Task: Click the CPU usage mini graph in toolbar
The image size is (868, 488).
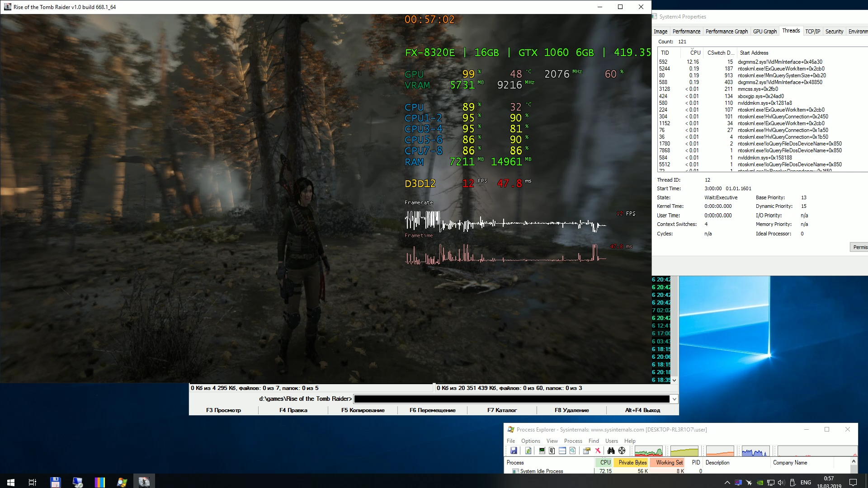Action: [648, 451]
